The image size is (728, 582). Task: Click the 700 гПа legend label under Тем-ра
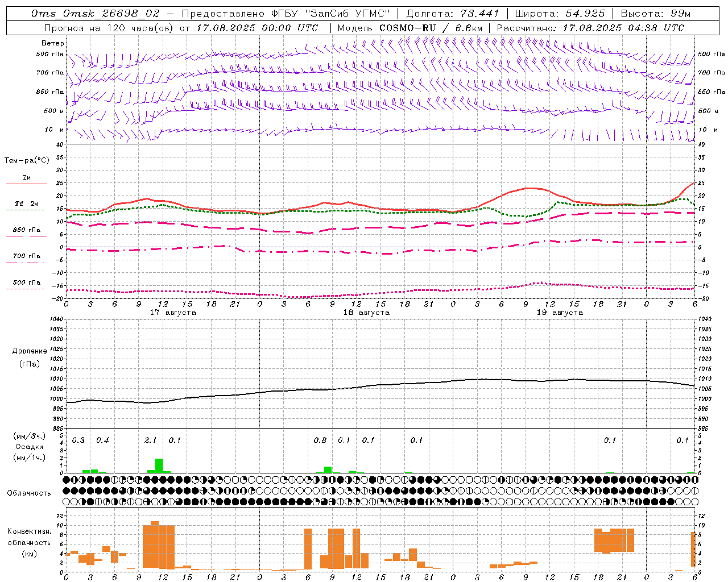26,256
